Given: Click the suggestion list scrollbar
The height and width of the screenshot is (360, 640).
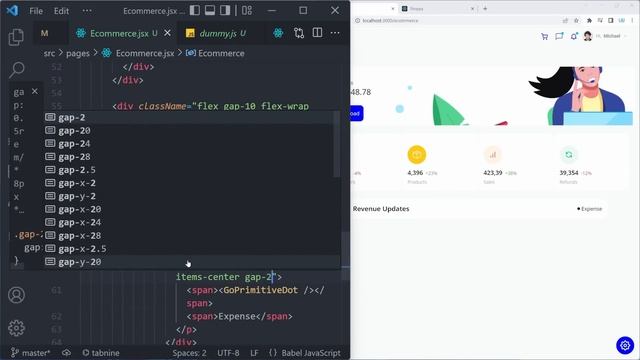Looking at the screenshot, I should point(337,144).
